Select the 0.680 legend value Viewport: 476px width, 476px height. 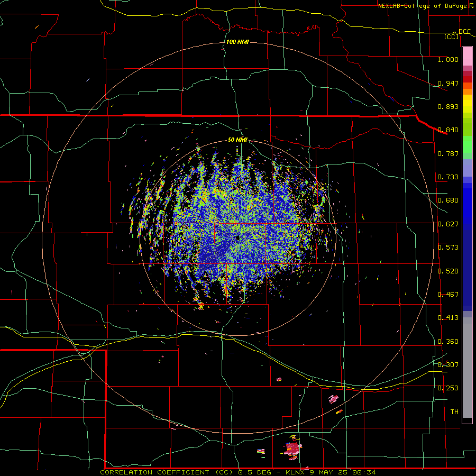[x=448, y=200]
